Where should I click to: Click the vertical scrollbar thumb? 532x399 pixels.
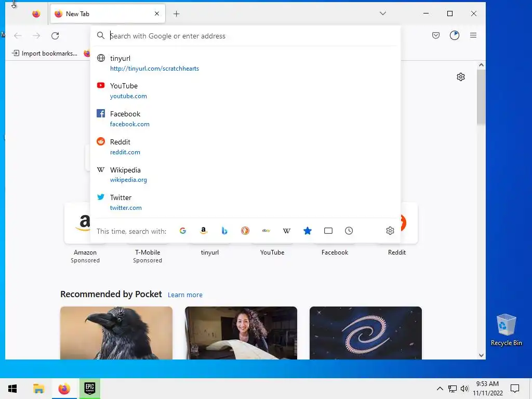[x=481, y=97]
